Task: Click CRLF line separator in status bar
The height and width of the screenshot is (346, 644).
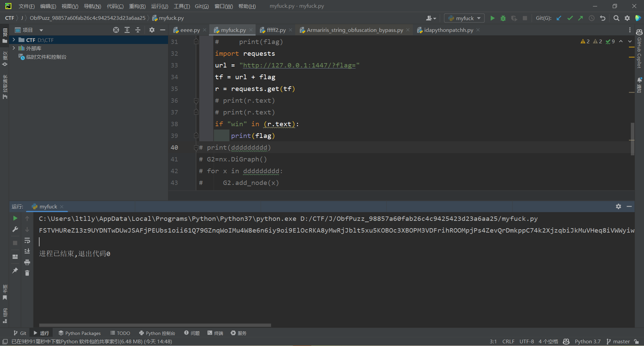Action: [x=508, y=341]
